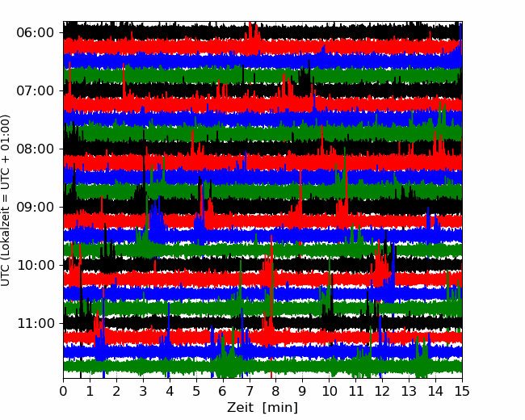Click the x-axis tick label 15

[462, 391]
